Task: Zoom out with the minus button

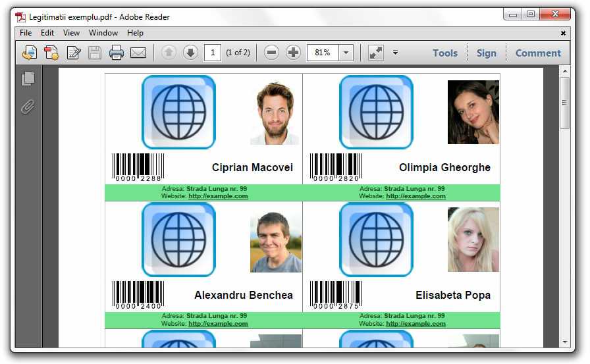Action: click(x=271, y=53)
